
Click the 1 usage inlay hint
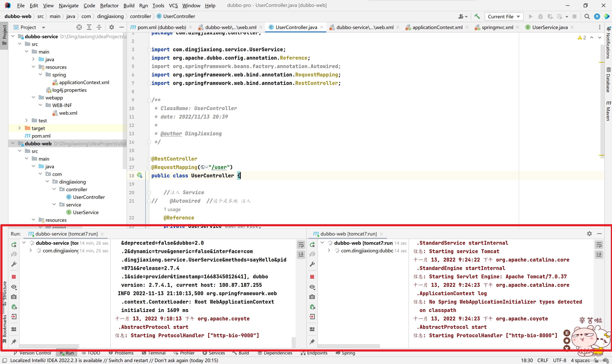tap(172, 209)
